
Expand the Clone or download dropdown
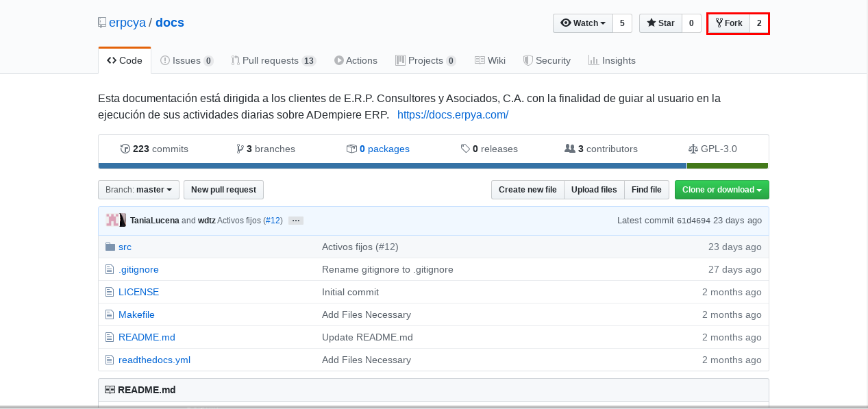pyautogui.click(x=722, y=190)
